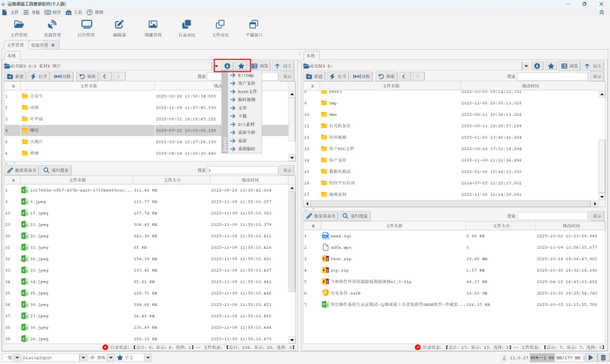Choose 下载 in favorites popup

pos(245,116)
